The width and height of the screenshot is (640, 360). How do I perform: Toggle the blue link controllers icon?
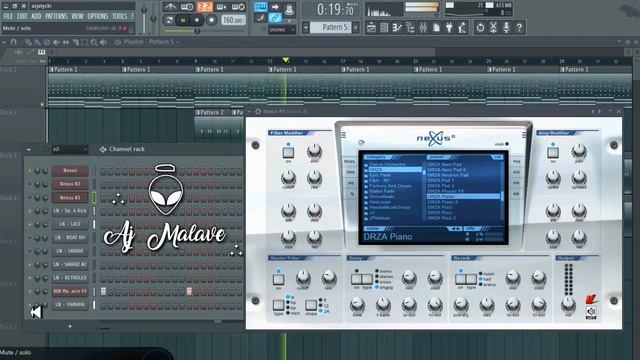coord(275,18)
